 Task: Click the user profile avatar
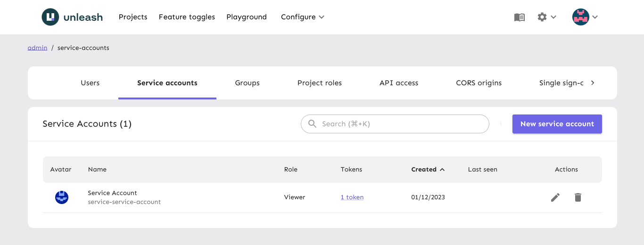coord(580,17)
